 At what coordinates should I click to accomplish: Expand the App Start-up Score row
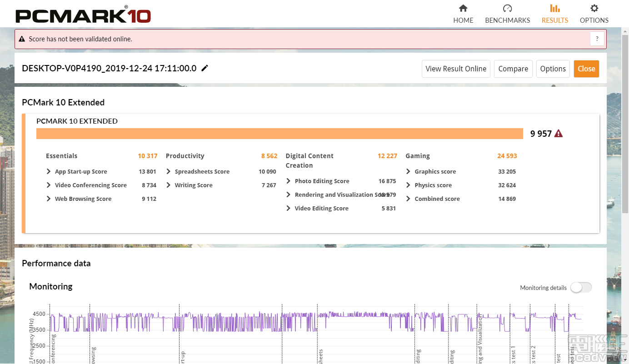click(x=49, y=172)
